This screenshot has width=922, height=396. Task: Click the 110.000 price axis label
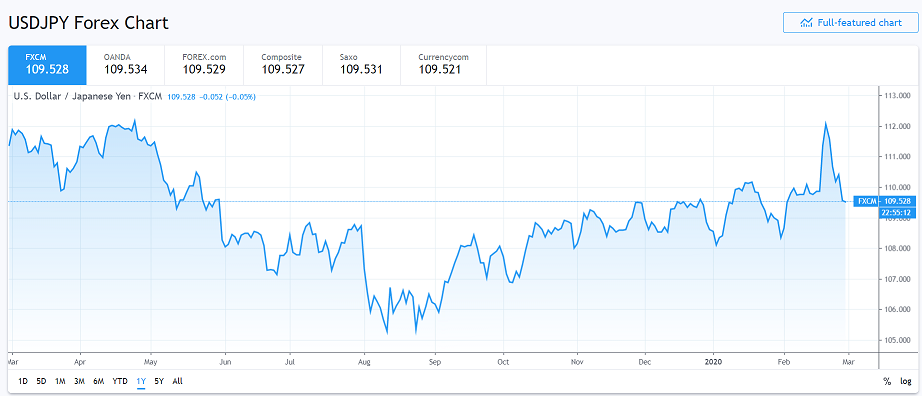pyautogui.click(x=897, y=187)
